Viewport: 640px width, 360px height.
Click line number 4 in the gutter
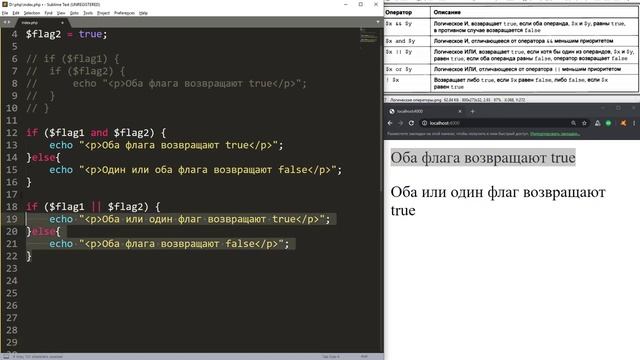point(14,34)
